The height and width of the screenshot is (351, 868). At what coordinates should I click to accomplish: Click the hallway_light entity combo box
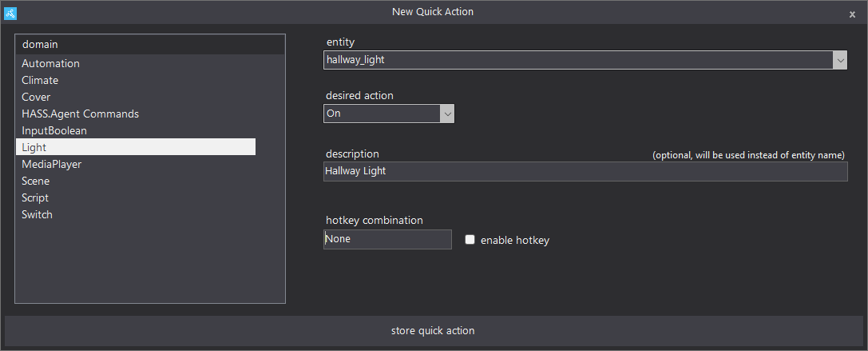pyautogui.click(x=577, y=60)
